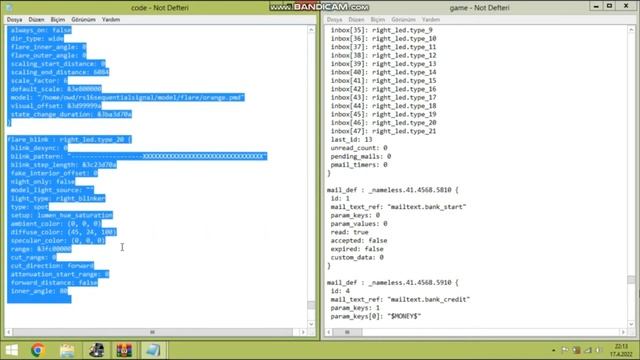Screen dimensions: 640x360
Task: Maximize the game Notepad window
Action: click(609, 6)
